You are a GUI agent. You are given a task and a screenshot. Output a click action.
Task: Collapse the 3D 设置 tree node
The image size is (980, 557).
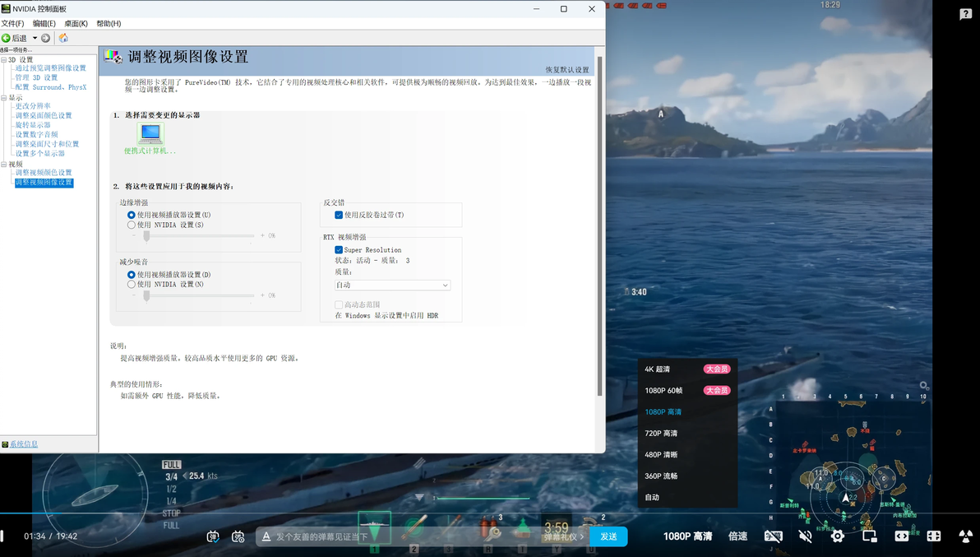click(x=4, y=60)
